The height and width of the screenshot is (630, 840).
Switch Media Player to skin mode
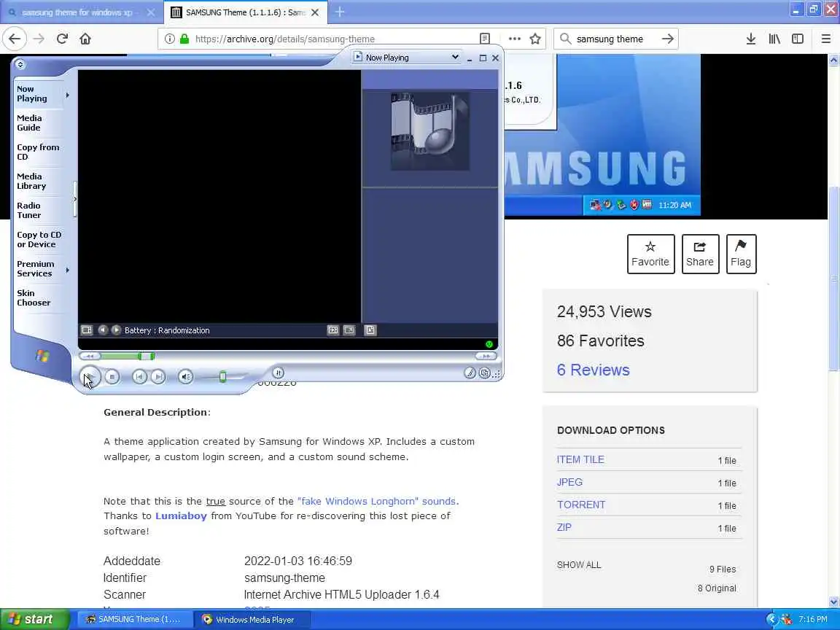[x=484, y=373]
